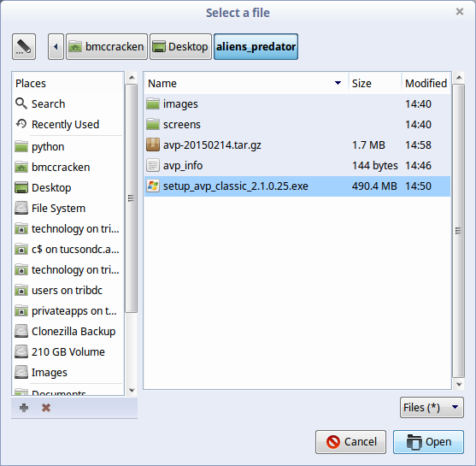Switch to the Desktop path segment
Image resolution: width=476 pixels, height=466 pixels.
point(180,46)
